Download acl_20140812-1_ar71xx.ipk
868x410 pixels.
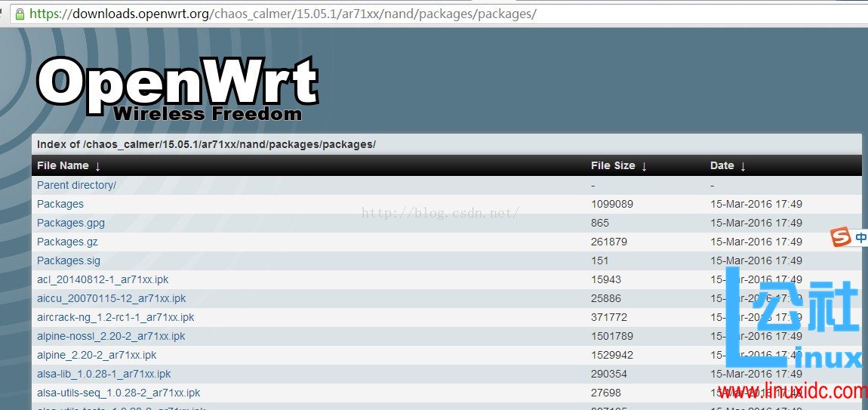point(103,279)
